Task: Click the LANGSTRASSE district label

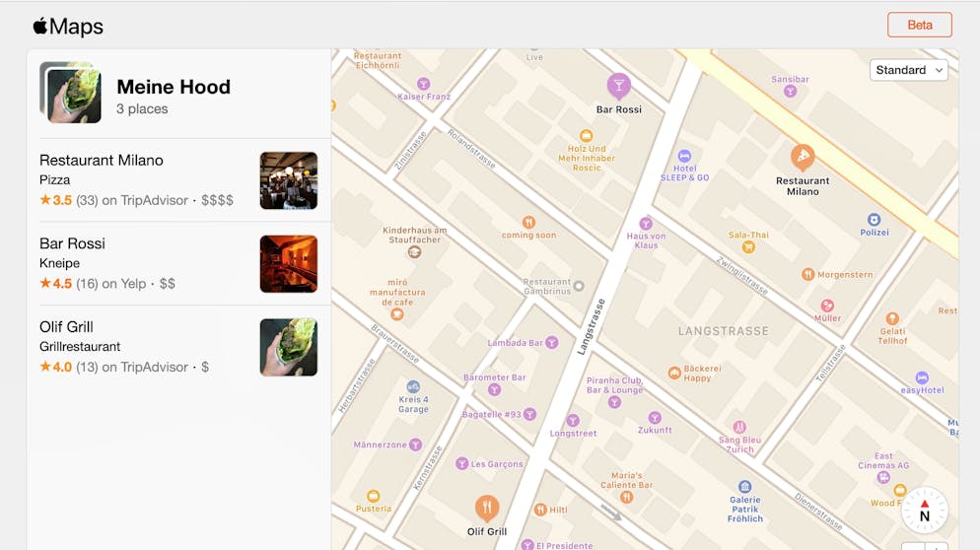Action: pyautogui.click(x=724, y=330)
